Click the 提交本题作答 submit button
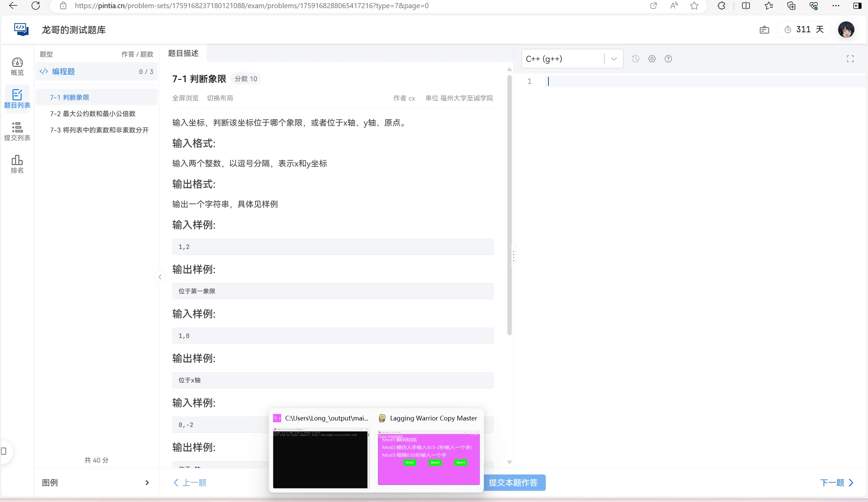The height and width of the screenshot is (502, 868). [x=514, y=482]
